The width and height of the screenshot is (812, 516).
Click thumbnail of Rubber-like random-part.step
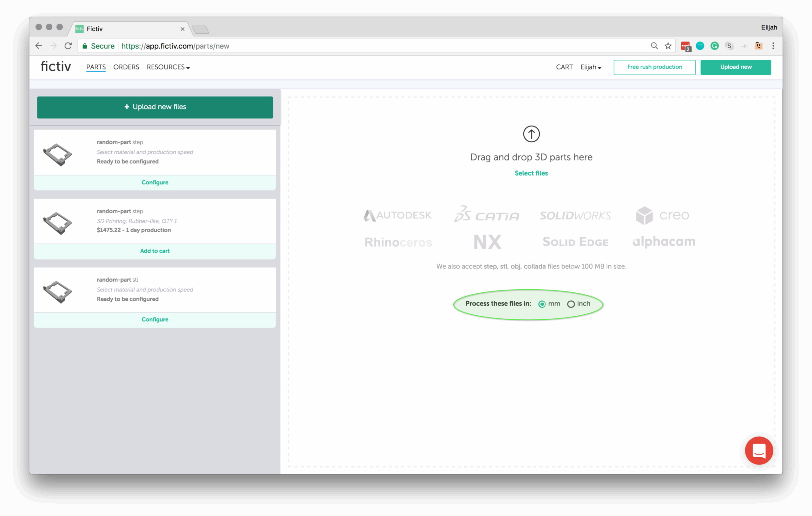pos(58,223)
